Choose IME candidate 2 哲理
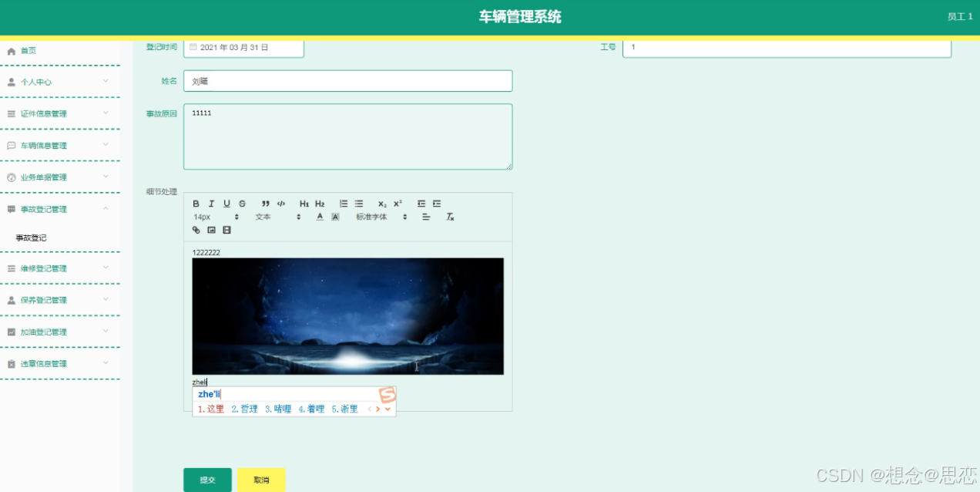The width and height of the screenshot is (980, 492). [244, 409]
